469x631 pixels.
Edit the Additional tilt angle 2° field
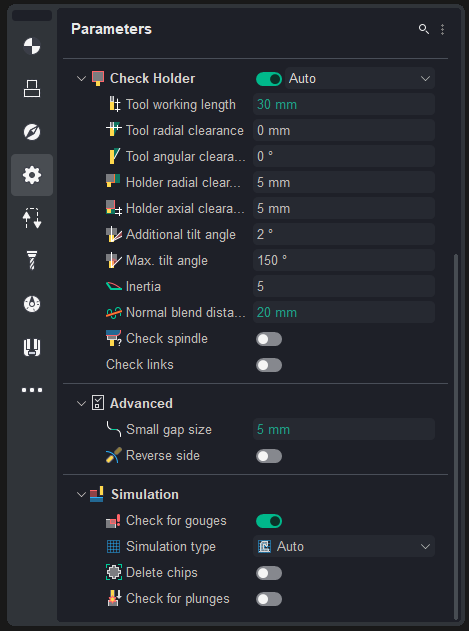[x=344, y=234]
